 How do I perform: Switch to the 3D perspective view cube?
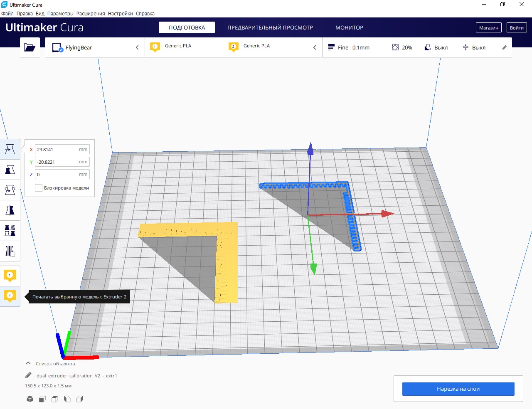click(x=30, y=399)
